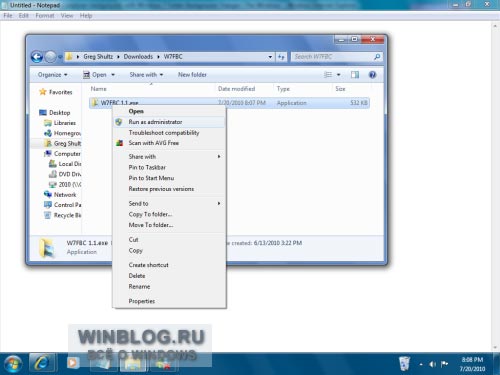Image resolution: width=500 pixels, height=375 pixels.
Task: Open Notepad File menu
Action: point(8,16)
